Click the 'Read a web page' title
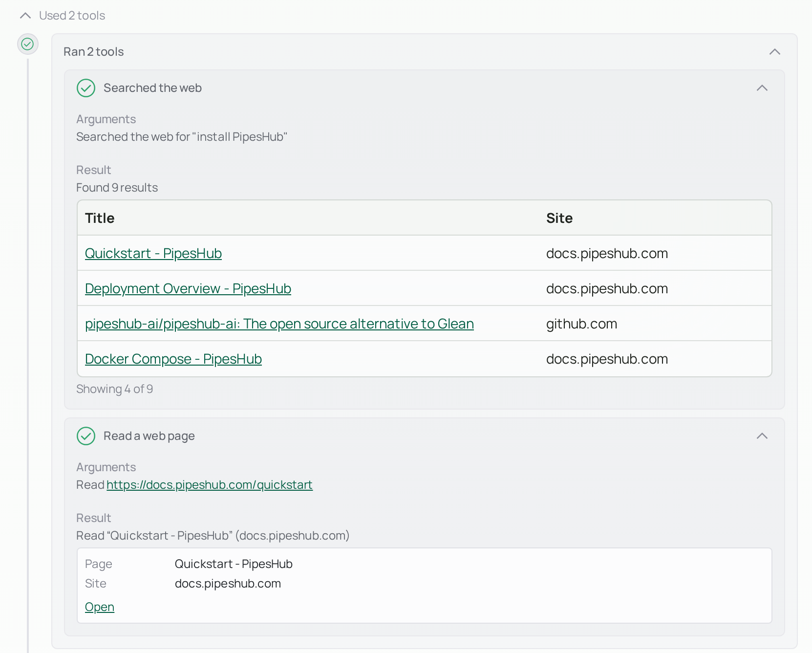Image resolution: width=812 pixels, height=653 pixels. [149, 436]
